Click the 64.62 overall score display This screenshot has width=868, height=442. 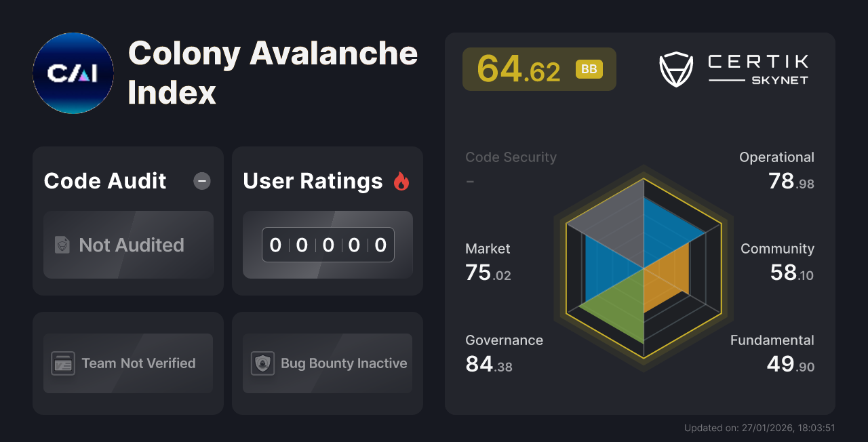tap(519, 68)
